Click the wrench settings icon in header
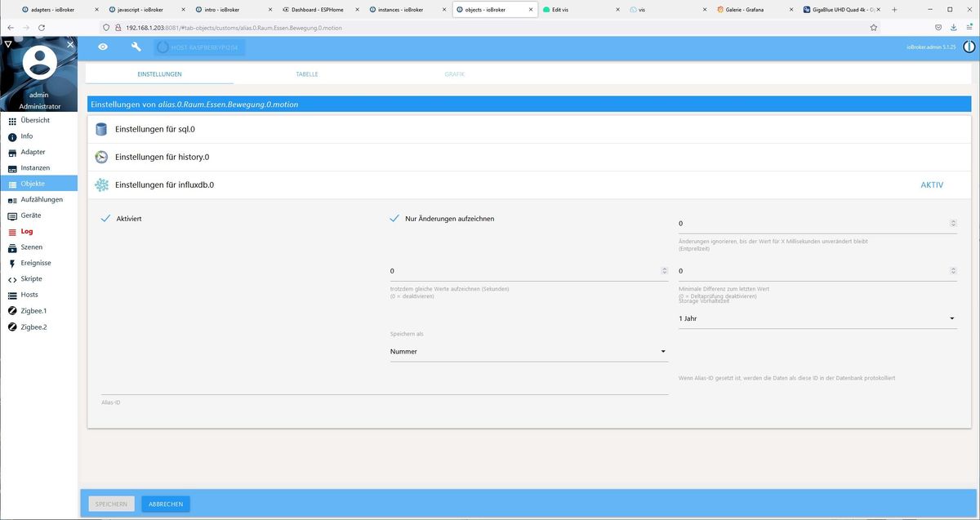 [136, 47]
